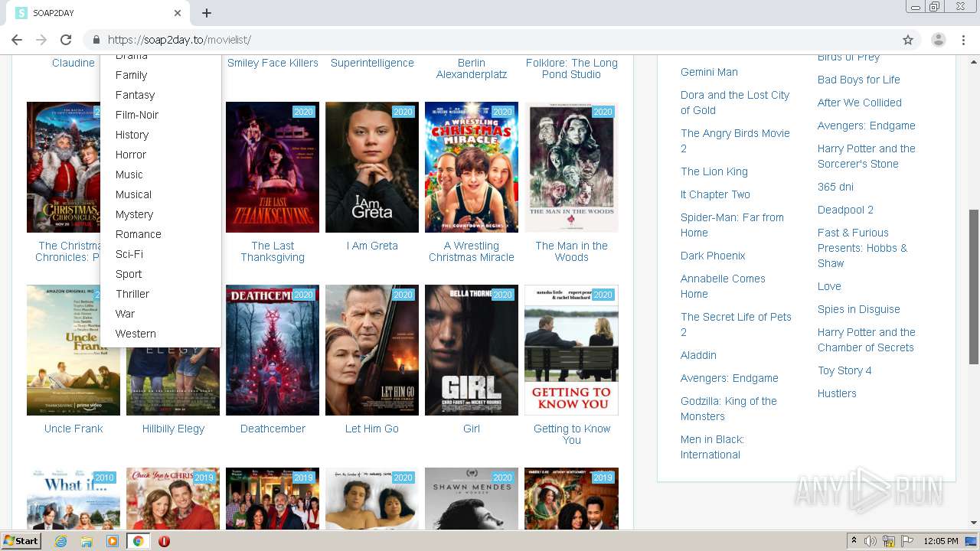Select Sci-Fi in the genre menu
980x551 pixels.
click(x=129, y=254)
